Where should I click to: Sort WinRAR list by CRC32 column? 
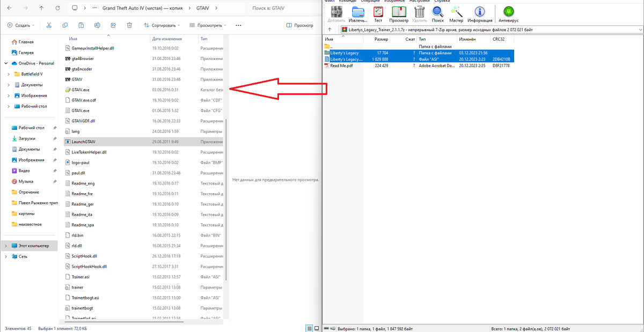click(x=499, y=39)
